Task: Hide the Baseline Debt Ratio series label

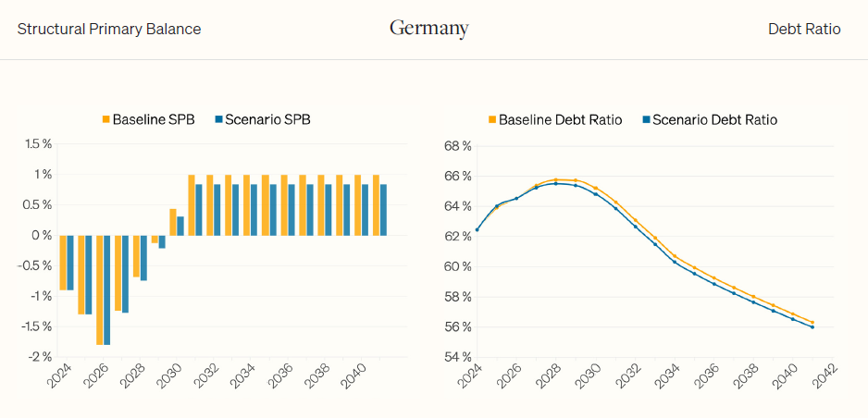Action: (560, 119)
